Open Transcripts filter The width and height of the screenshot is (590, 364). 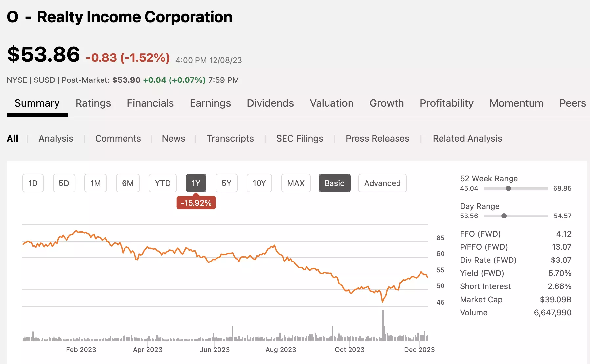tap(230, 138)
